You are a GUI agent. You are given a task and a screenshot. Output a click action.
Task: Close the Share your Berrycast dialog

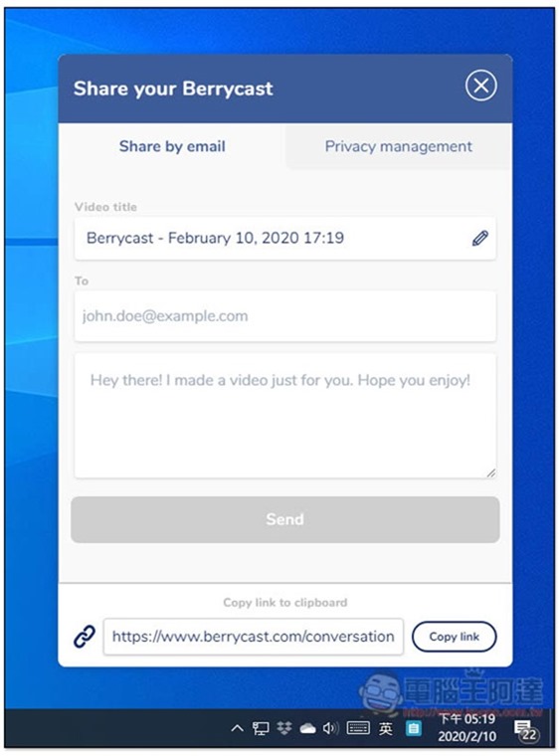click(480, 86)
